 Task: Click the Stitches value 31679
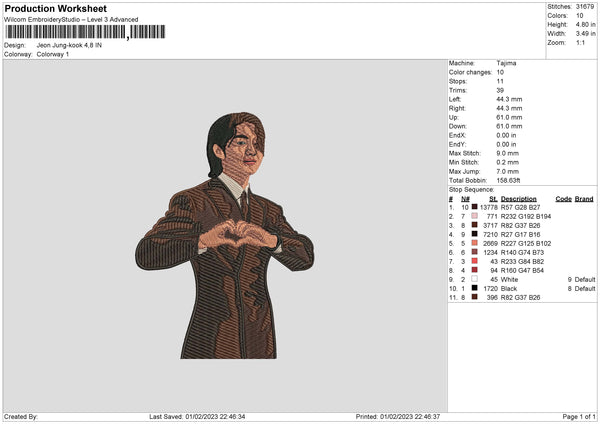[x=585, y=7]
